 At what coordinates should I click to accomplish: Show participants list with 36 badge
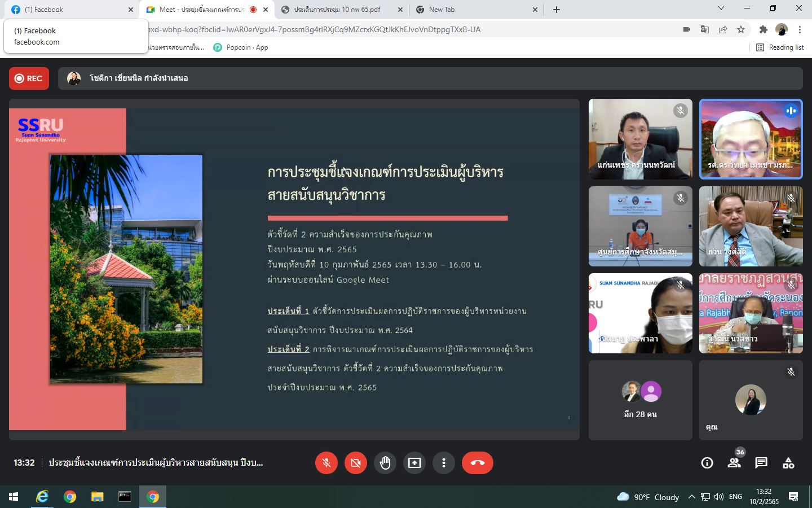[734, 463]
